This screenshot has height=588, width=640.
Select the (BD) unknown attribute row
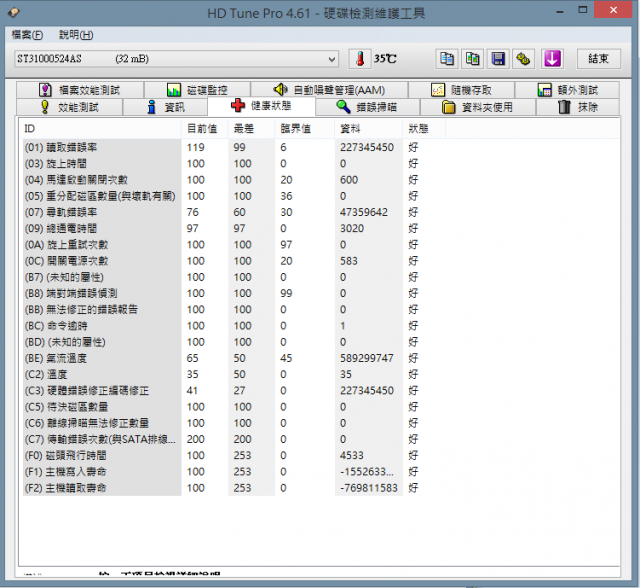[234, 342]
